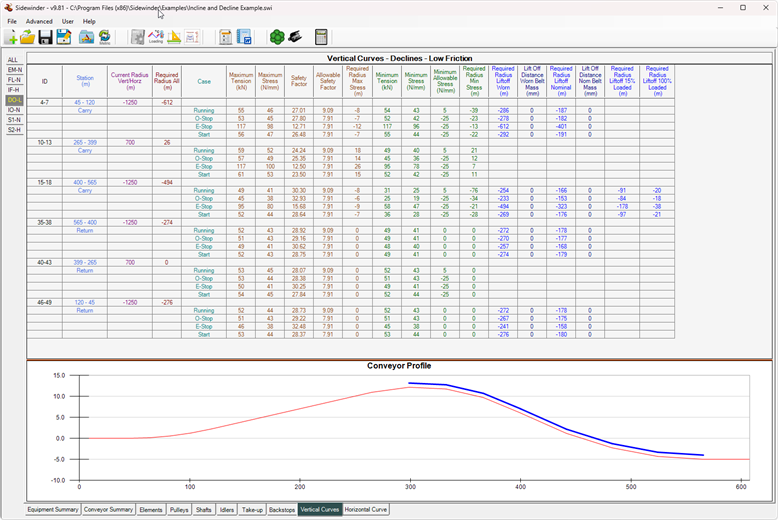
Task: Select the FL-N load case button
Action: point(14,80)
